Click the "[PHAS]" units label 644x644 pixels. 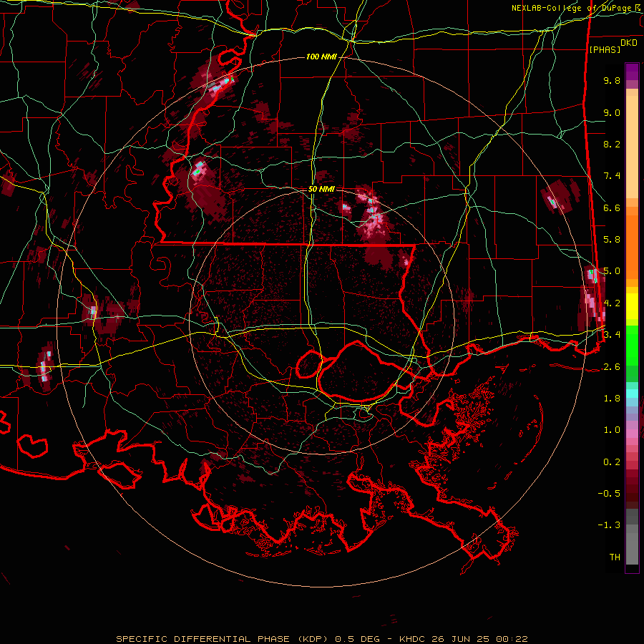(605, 49)
